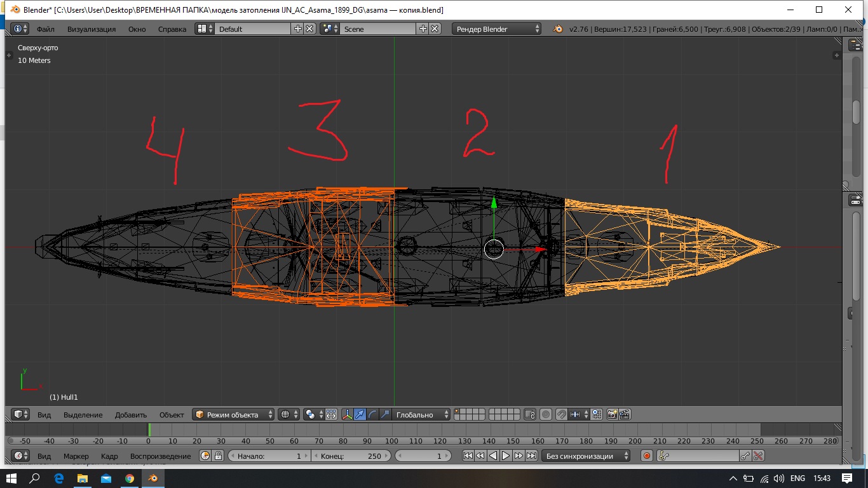Open the Файл menu

[45, 29]
